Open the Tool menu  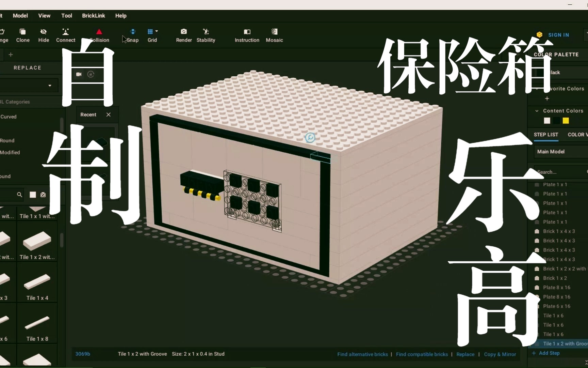(67, 16)
